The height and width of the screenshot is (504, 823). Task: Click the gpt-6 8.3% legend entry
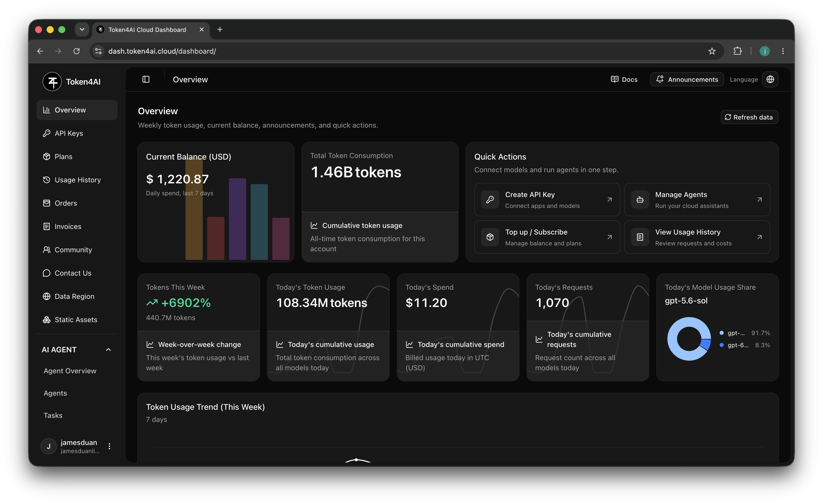tap(744, 345)
